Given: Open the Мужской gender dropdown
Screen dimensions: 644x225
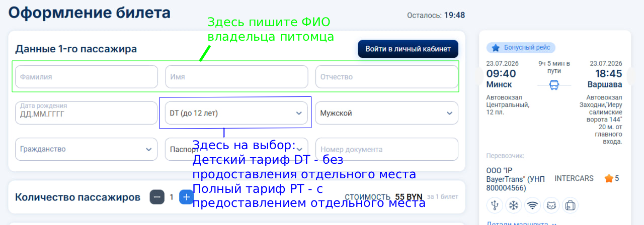Looking at the screenshot, I should click(387, 113).
